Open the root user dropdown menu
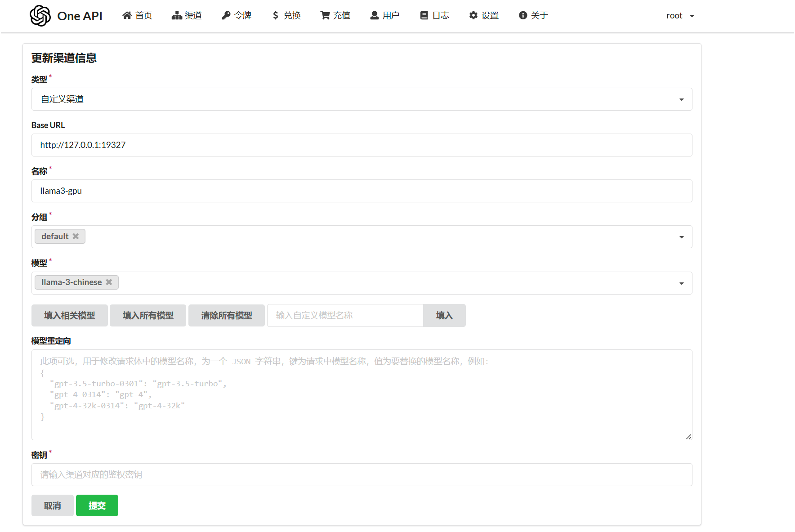 coord(680,16)
